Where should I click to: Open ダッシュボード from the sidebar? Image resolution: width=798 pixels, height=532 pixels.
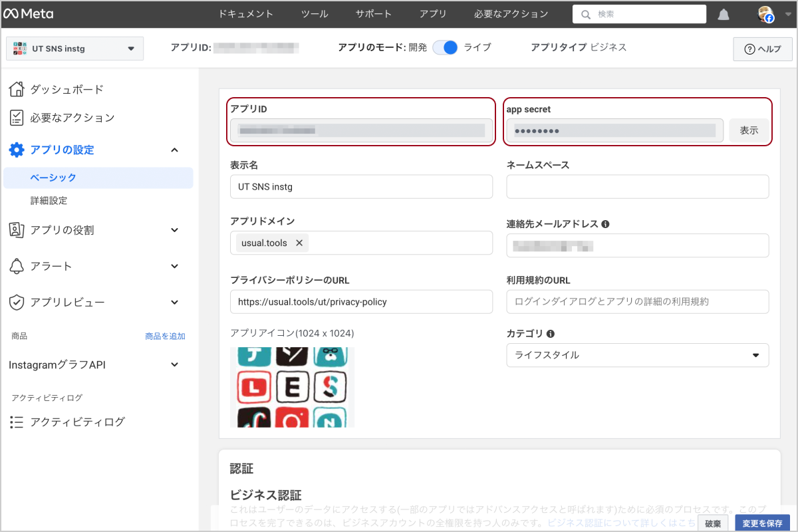coord(66,89)
